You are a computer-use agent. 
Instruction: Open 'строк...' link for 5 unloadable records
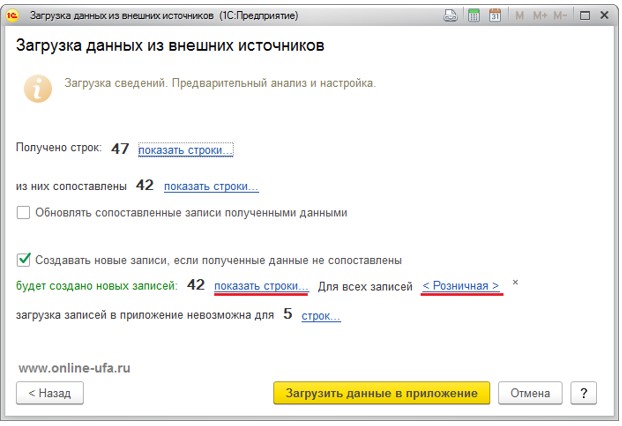[321, 316]
